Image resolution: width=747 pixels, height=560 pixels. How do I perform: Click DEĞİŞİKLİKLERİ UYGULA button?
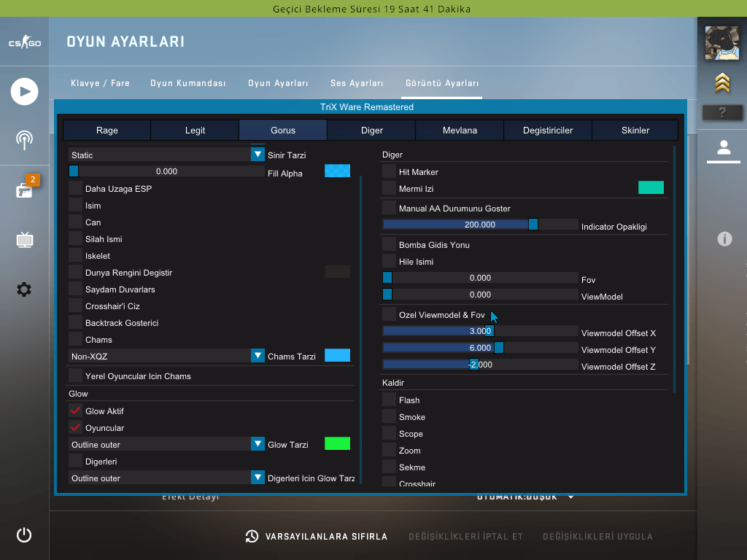[x=598, y=537]
